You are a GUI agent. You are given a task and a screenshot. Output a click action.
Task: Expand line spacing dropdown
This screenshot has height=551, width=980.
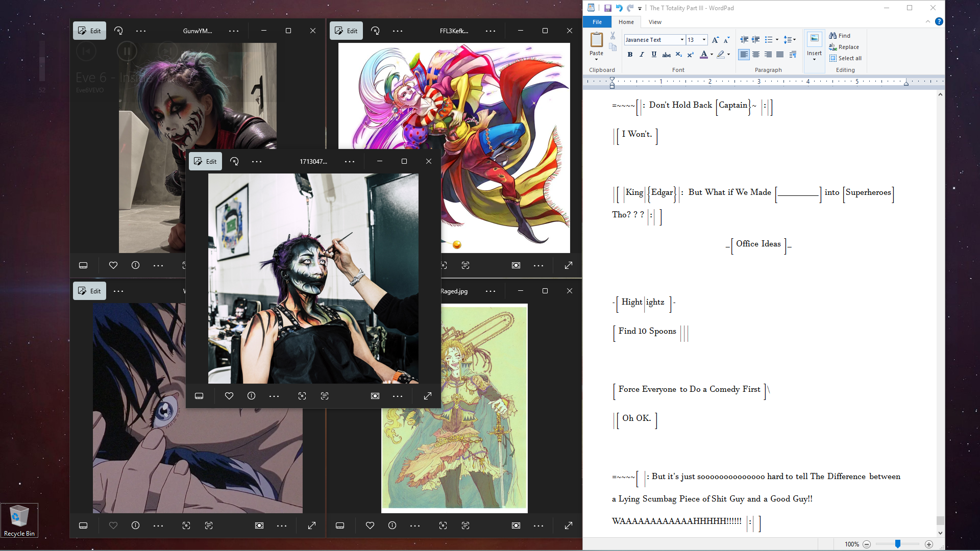coord(790,40)
